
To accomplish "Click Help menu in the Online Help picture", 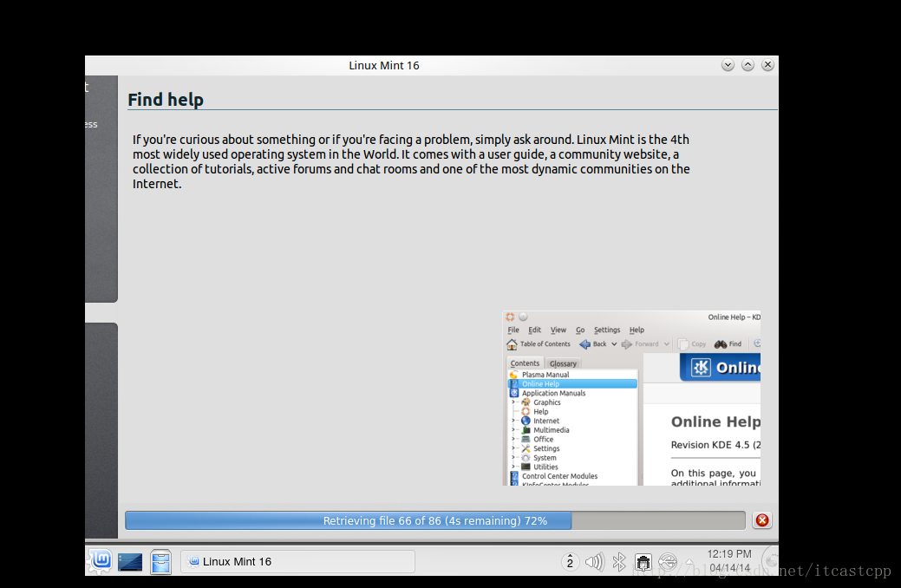I will pos(637,330).
